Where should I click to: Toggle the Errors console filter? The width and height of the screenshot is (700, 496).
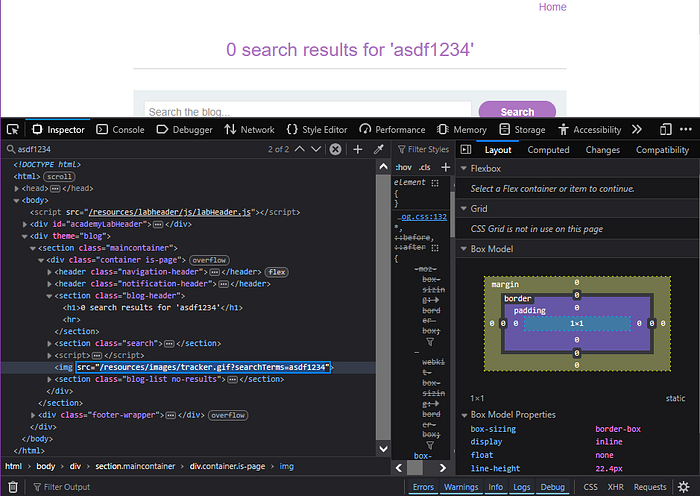[x=423, y=487]
